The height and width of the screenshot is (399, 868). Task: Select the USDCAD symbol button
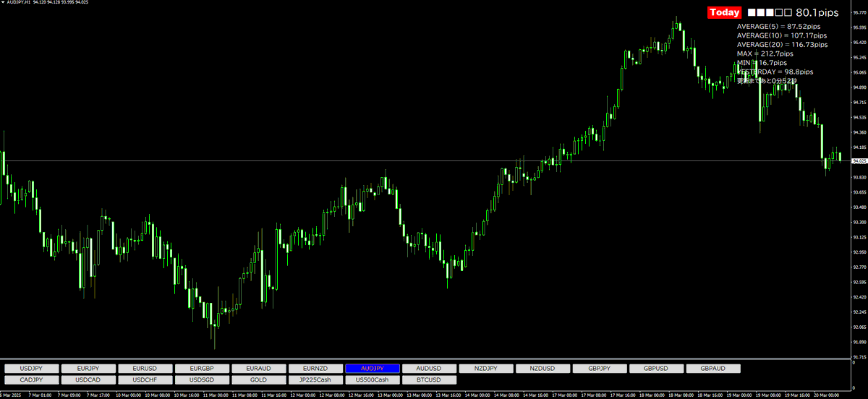(x=88, y=379)
